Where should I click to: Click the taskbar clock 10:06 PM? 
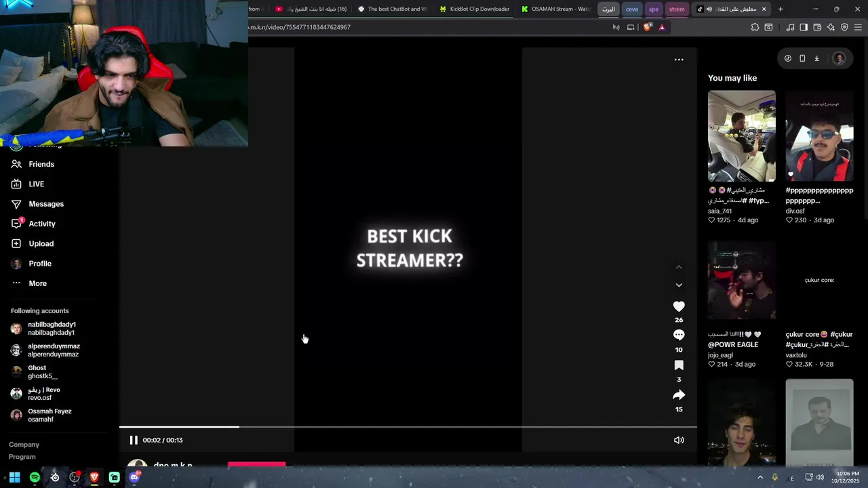(x=848, y=477)
